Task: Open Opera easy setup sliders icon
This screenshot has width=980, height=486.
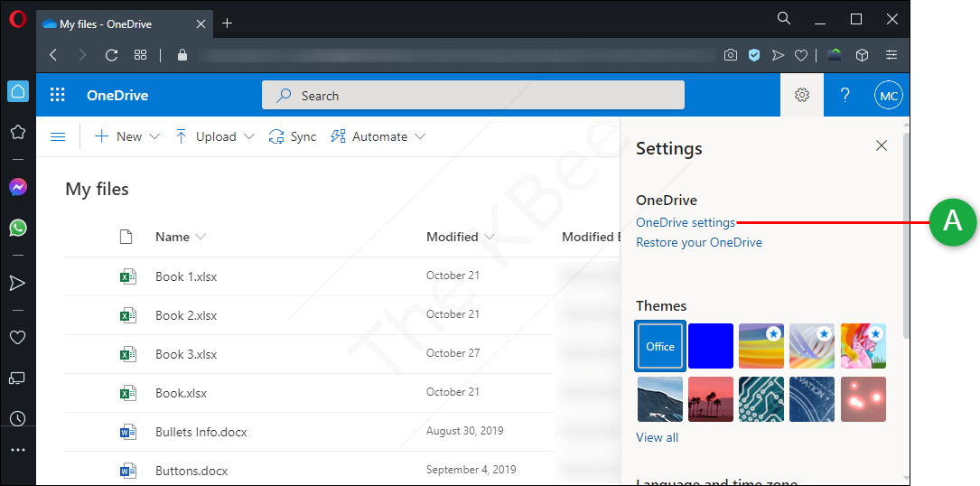Action: [891, 55]
